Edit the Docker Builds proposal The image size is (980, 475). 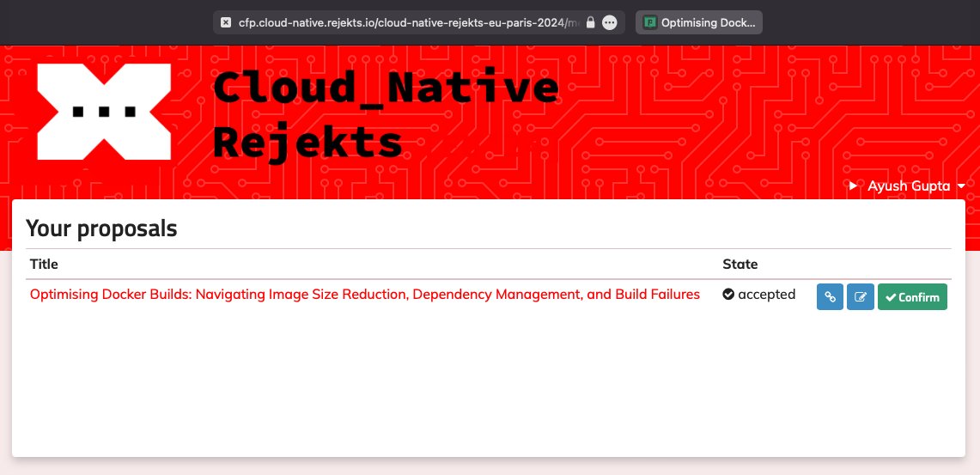coord(860,297)
